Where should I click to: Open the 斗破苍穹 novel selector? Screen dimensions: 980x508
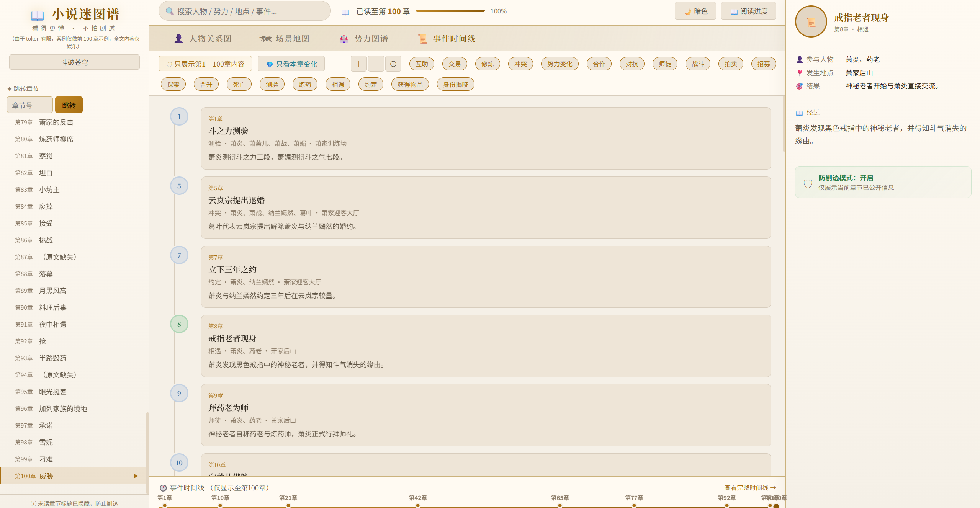click(74, 62)
